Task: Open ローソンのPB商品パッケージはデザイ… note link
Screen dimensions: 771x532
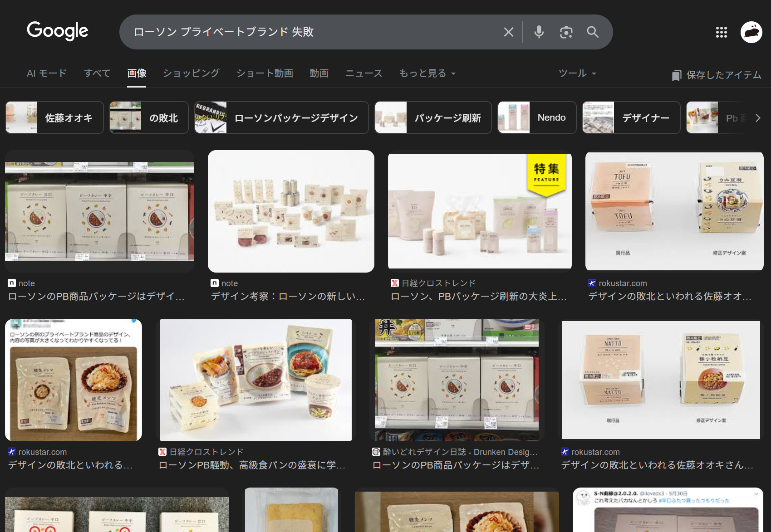Action: 96,297
